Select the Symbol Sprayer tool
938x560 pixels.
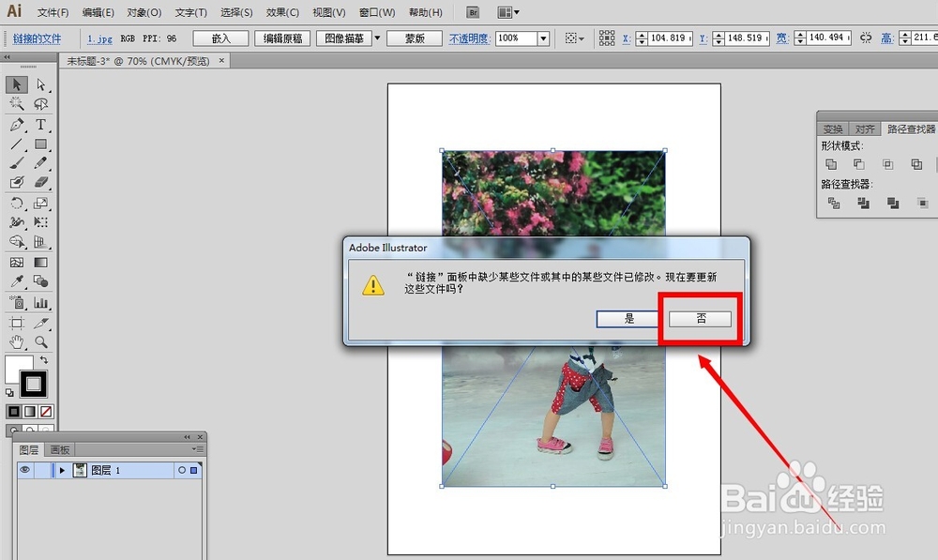(x=17, y=303)
